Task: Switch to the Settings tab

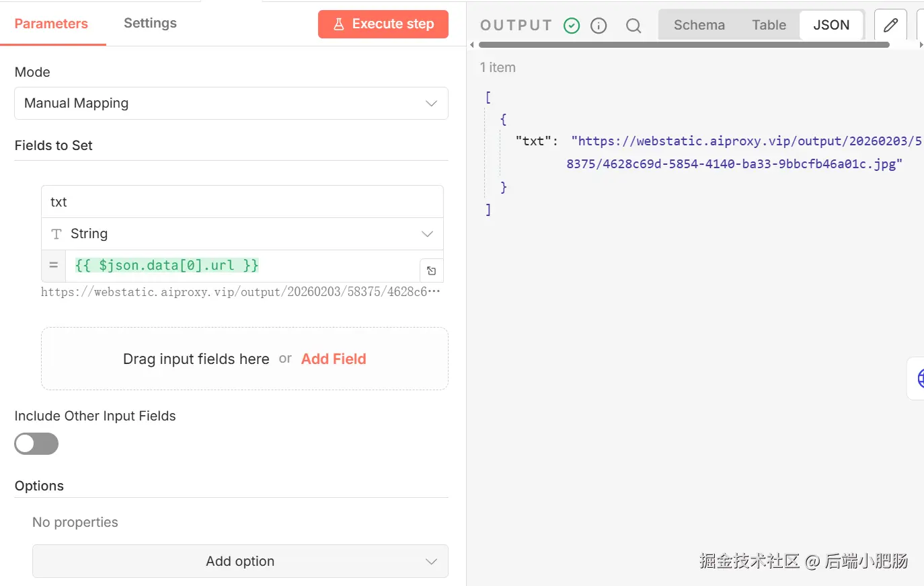Action: (x=150, y=24)
